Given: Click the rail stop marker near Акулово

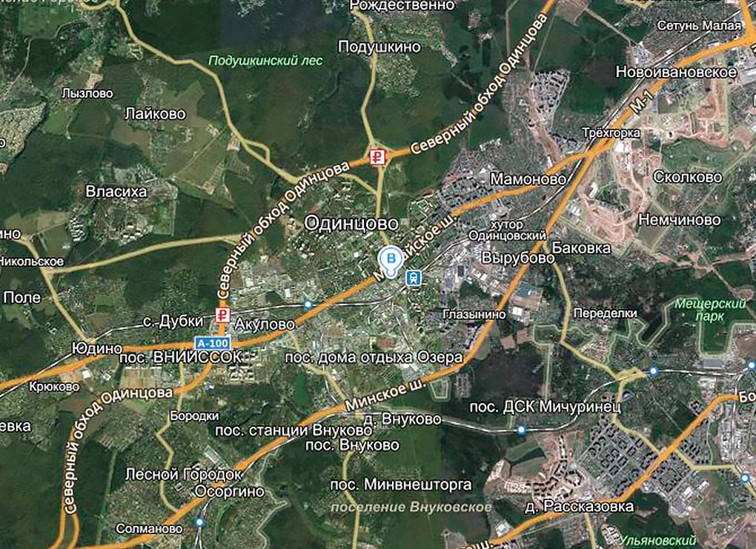Looking at the screenshot, I should 308,305.
